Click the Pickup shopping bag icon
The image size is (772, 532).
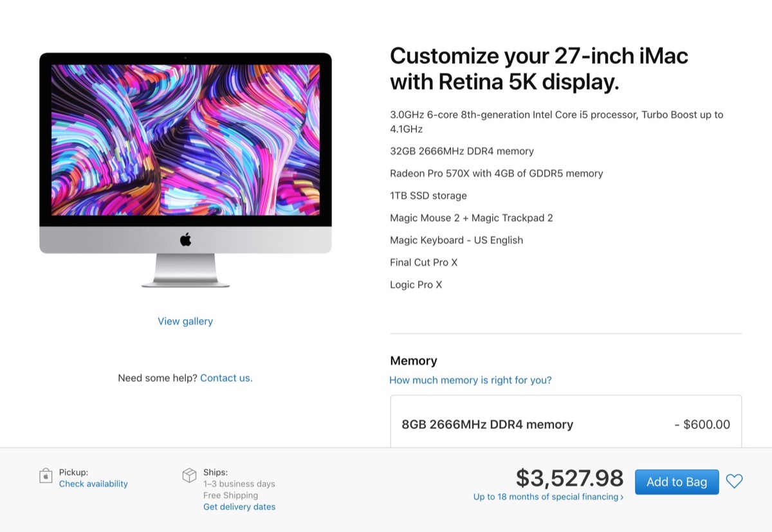pos(46,476)
